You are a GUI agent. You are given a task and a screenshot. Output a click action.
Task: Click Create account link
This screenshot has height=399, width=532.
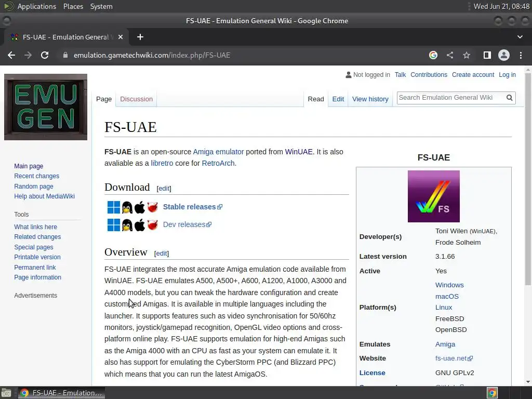[x=473, y=75]
